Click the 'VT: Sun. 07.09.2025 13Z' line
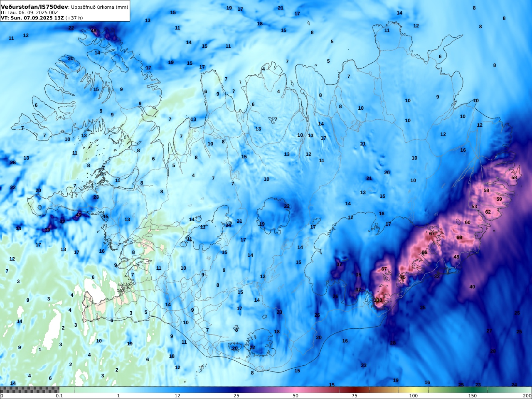This screenshot has width=532, height=399. 32,18
